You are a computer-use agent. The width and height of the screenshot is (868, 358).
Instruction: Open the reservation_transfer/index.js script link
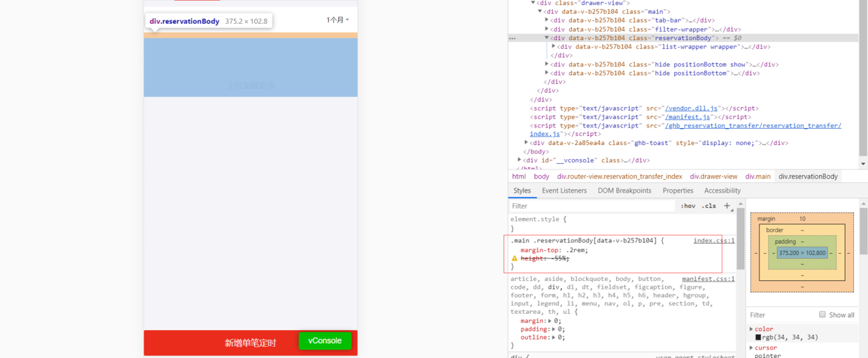[x=685, y=130]
